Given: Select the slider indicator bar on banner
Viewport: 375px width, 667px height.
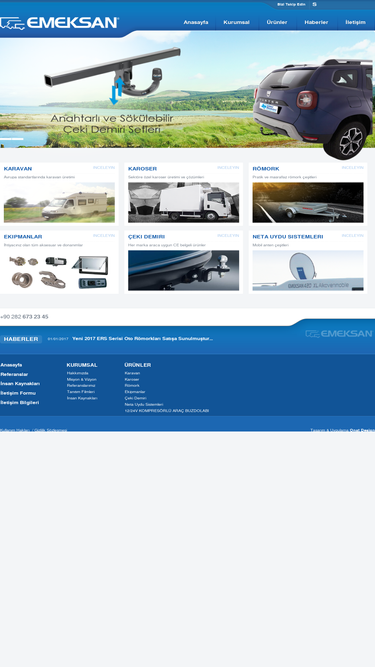Looking at the screenshot, I should coord(11,139).
